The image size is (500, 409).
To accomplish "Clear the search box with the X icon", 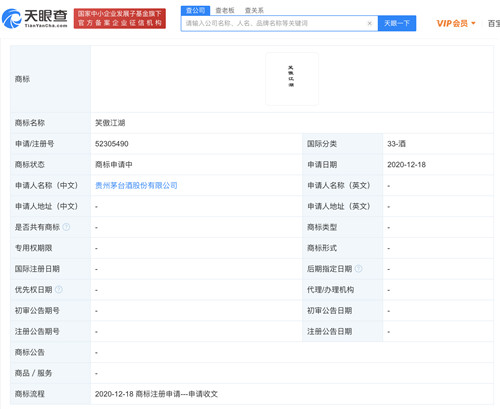I will click(x=369, y=23).
